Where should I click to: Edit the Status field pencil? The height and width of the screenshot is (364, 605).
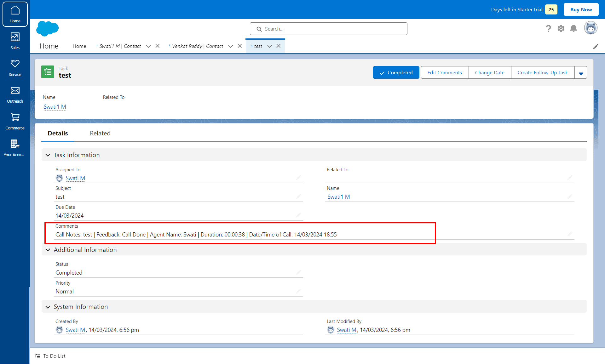[298, 272]
